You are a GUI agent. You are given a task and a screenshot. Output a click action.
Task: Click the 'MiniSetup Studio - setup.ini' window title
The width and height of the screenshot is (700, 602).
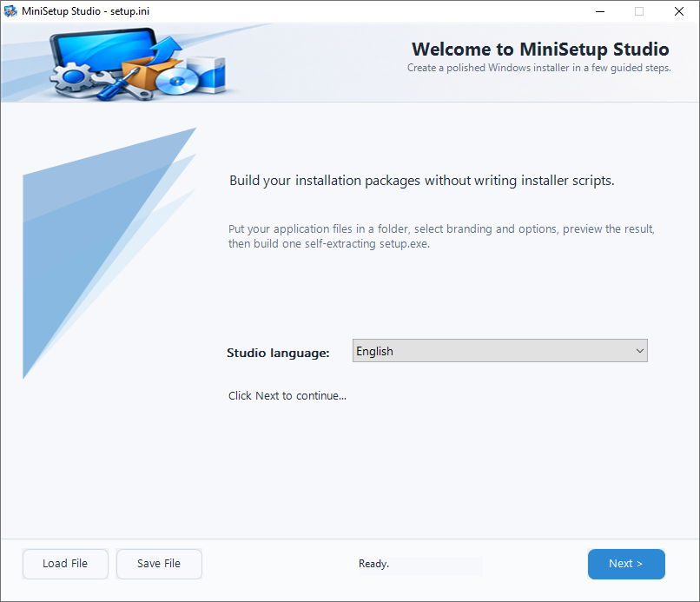[x=85, y=11]
